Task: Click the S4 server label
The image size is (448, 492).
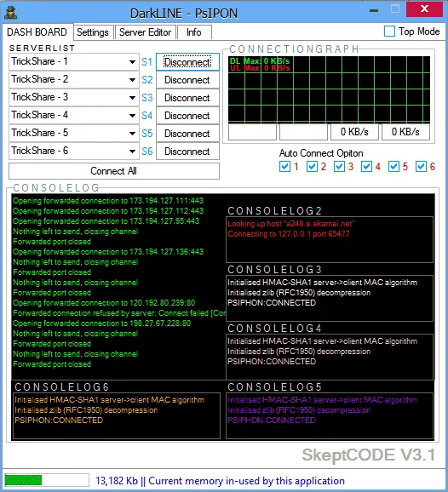Action: [x=147, y=116]
